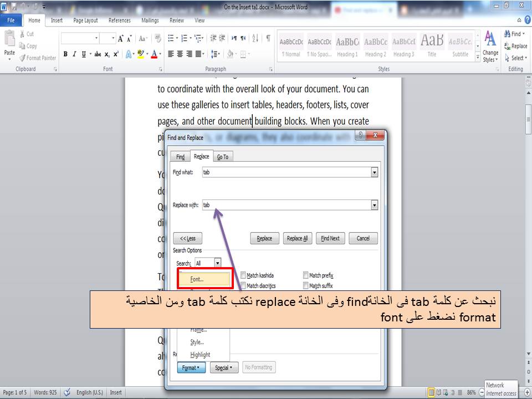Switch to the Insert ribbon tab
The height and width of the screenshot is (399, 532).
tap(57, 21)
